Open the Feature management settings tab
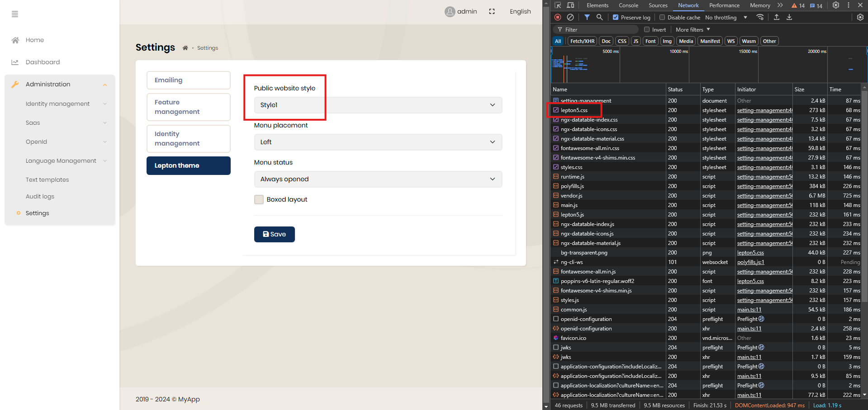 coord(188,107)
